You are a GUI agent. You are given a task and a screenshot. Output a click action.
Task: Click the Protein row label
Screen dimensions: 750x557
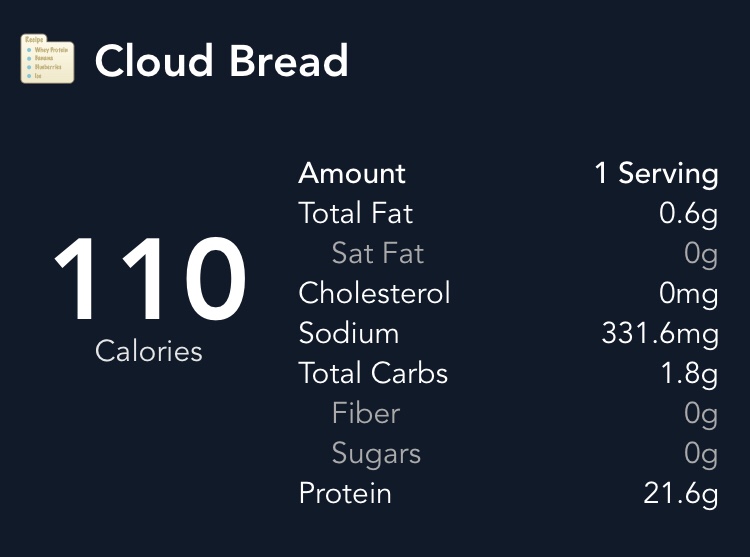(x=345, y=493)
